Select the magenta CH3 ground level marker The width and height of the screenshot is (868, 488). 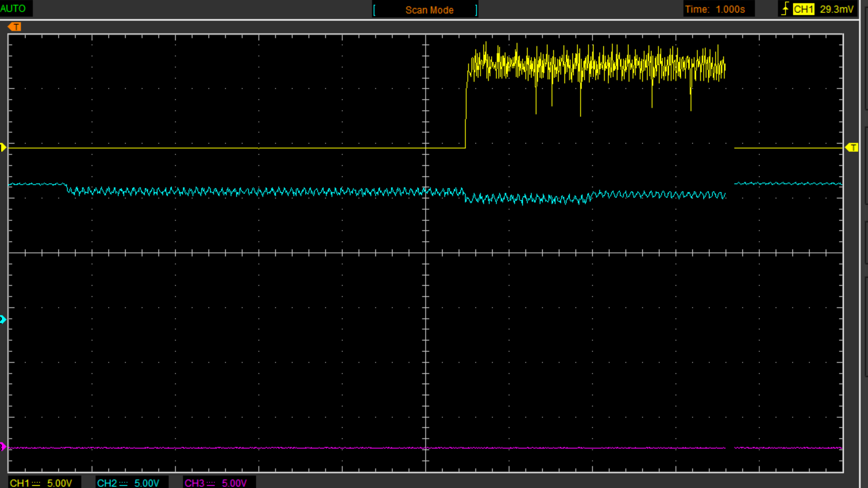point(3,447)
